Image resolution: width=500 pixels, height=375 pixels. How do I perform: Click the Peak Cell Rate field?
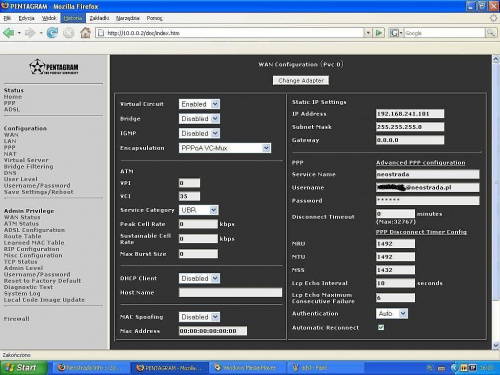(x=198, y=224)
